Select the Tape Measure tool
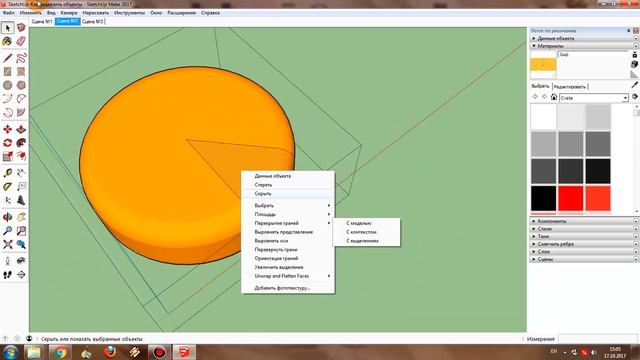The image size is (640, 360). [x=7, y=173]
